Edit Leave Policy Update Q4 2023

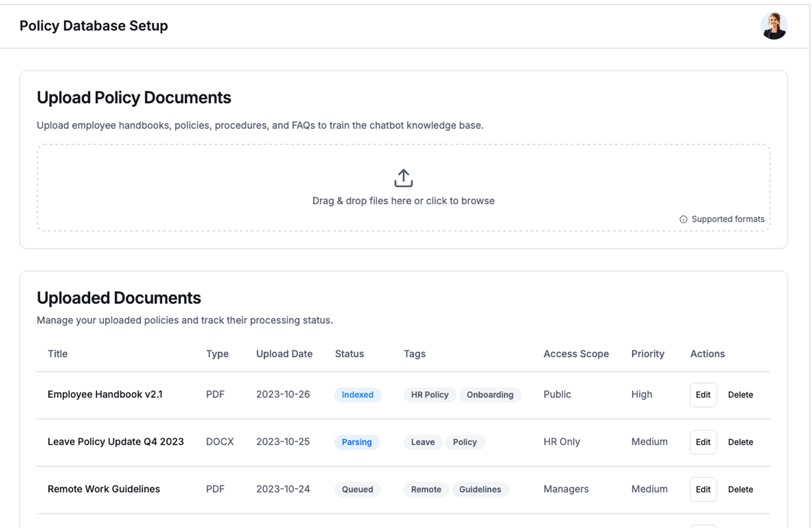click(702, 442)
